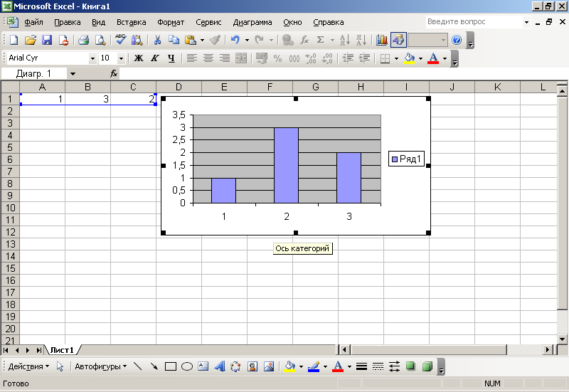Toggle underline formatting (Ч)
Viewport: 569px width, 392px height.
pos(171,58)
